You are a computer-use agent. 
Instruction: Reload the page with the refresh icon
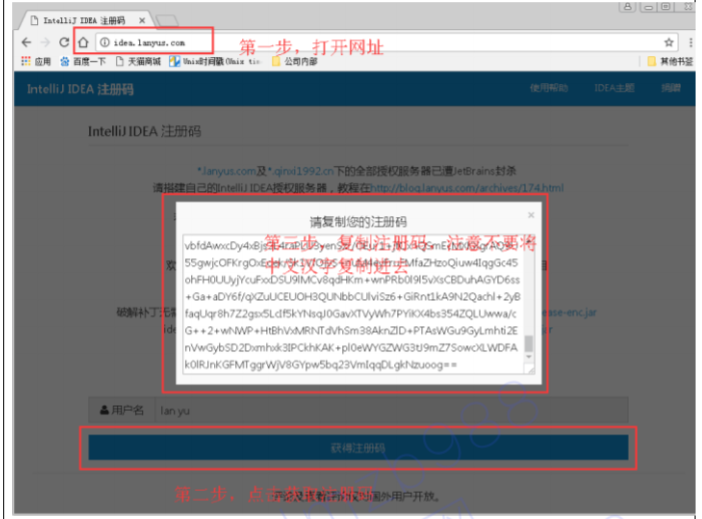pyautogui.click(x=64, y=42)
